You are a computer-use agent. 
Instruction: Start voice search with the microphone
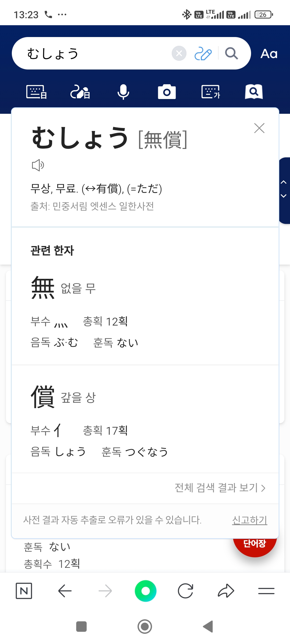(123, 92)
